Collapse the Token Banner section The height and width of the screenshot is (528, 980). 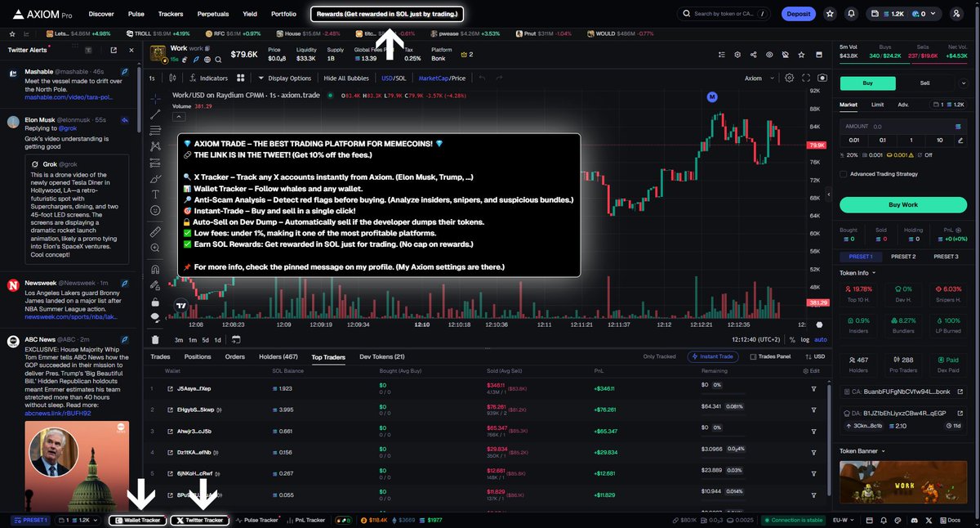click(x=862, y=450)
